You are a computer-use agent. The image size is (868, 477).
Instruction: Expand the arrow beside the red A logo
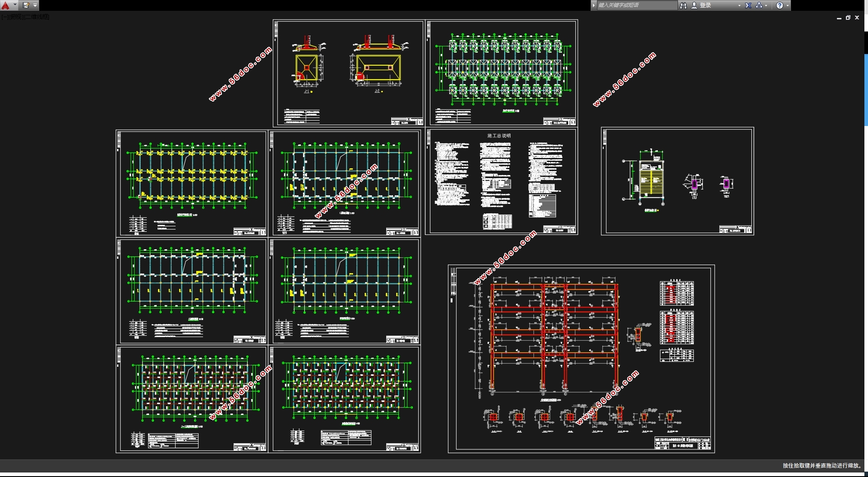click(15, 5)
